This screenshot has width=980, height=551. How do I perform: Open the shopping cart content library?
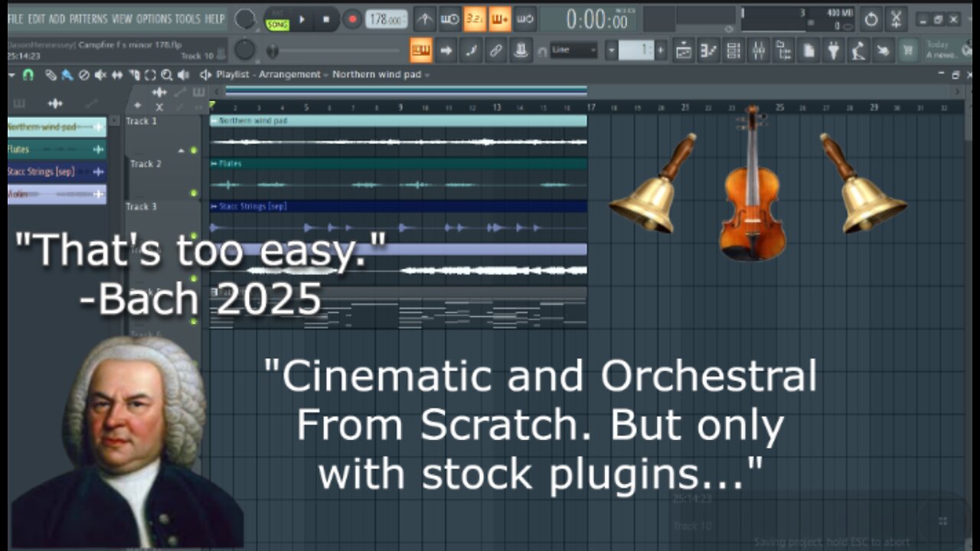click(x=909, y=51)
